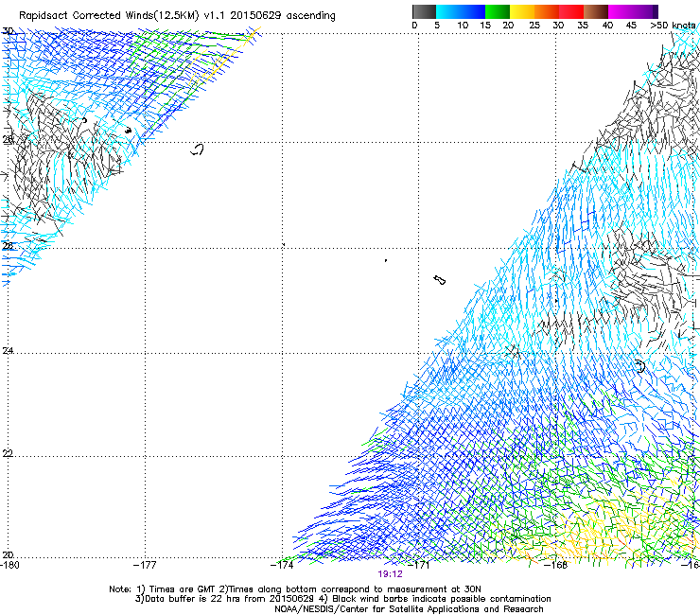Screen dimensions: 700x615
Task: Pick the red 30-35 knots legend segment
Action: point(571,11)
